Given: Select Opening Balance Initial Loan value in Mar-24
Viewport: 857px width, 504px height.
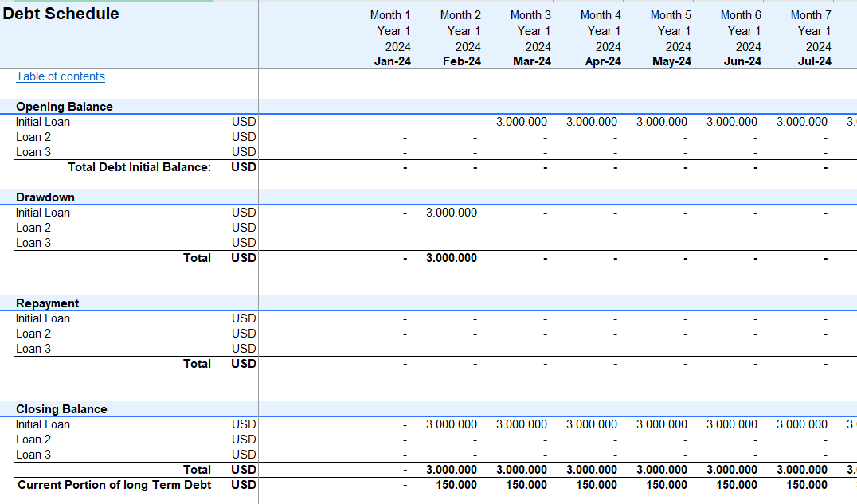Looking at the screenshot, I should pyautogui.click(x=522, y=122).
